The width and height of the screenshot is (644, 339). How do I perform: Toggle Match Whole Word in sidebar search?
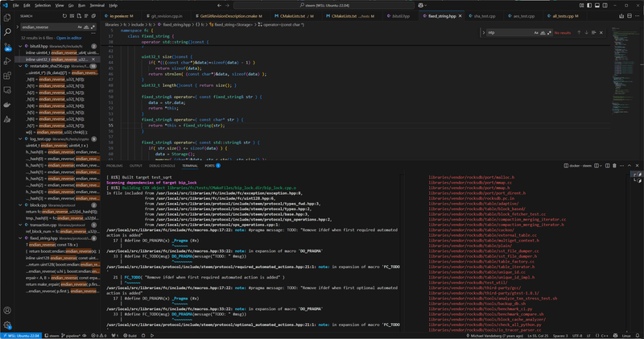86,27
